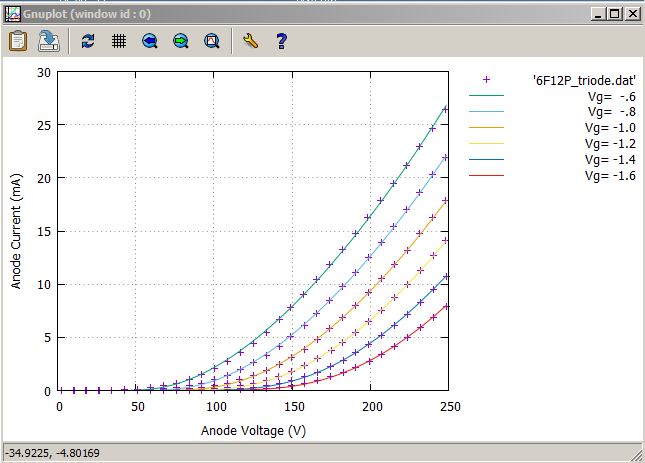Click the window resize grip corner

637,455
